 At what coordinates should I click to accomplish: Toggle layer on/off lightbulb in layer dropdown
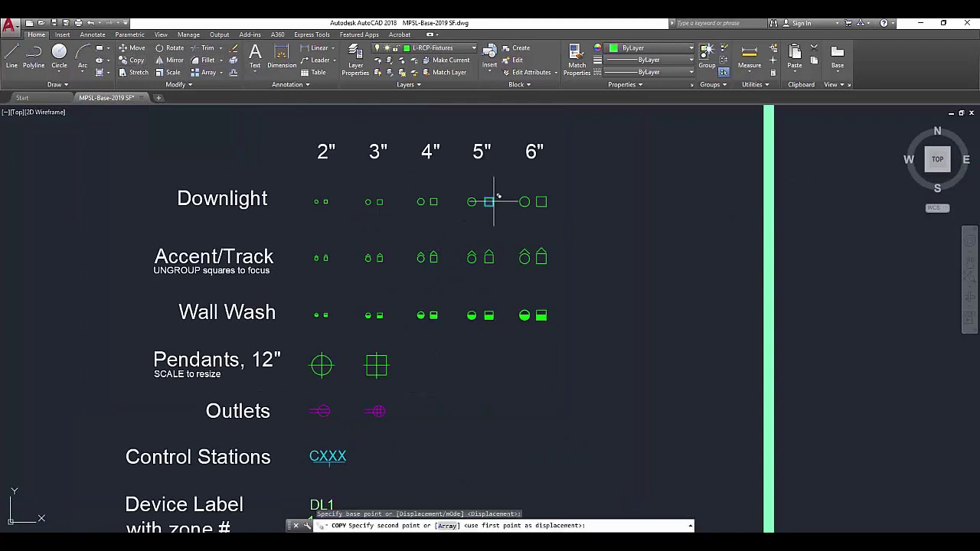pos(377,47)
